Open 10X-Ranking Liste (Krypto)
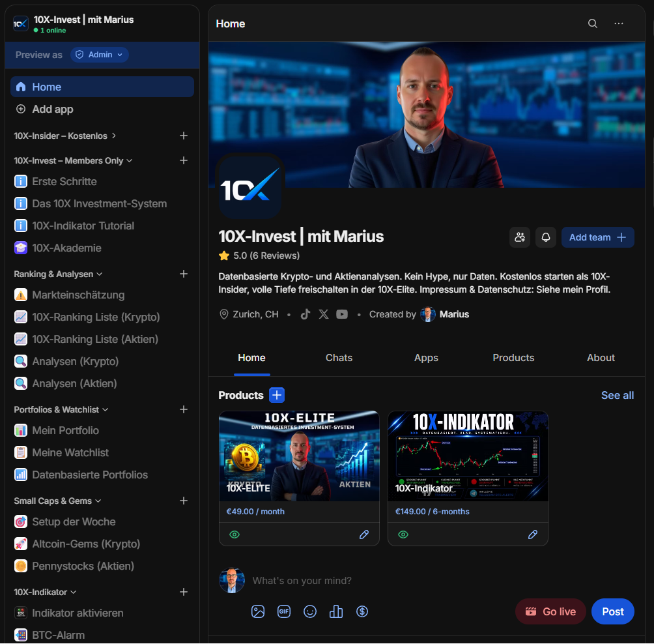This screenshot has width=654, height=644. click(102, 317)
